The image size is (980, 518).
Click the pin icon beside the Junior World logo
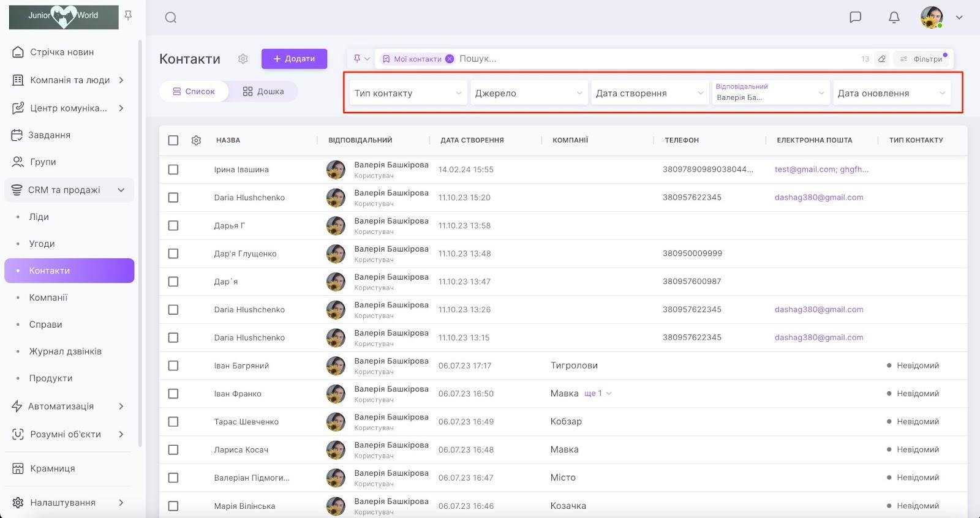[x=128, y=15]
